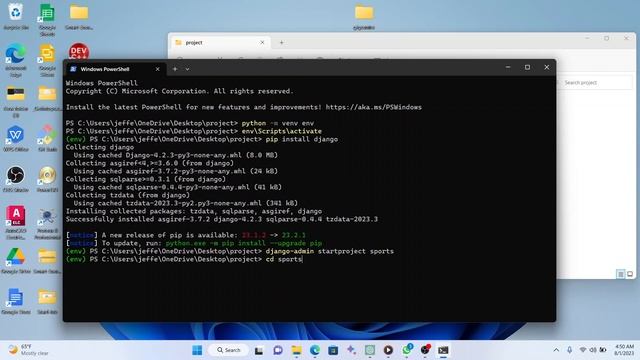Open the Wi-Fi network tray icon
This screenshot has width=640, height=360.
[583, 350]
